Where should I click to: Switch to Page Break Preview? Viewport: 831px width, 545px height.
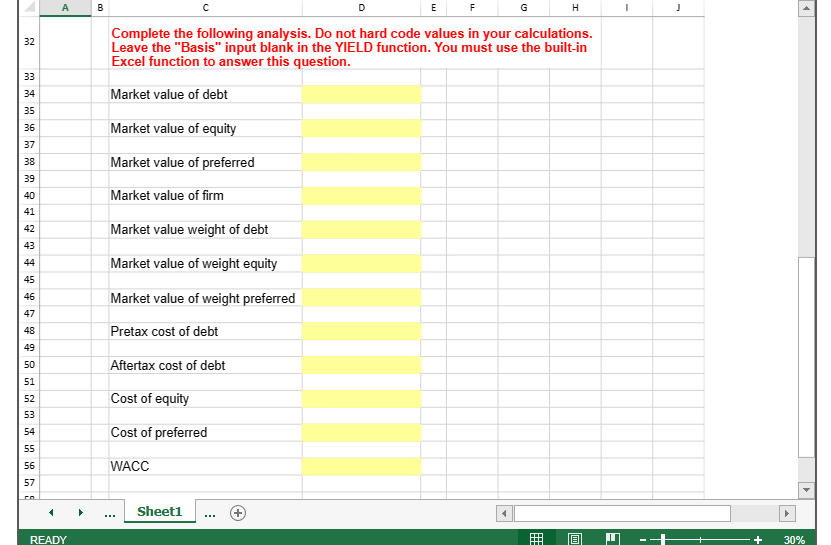pos(613,539)
